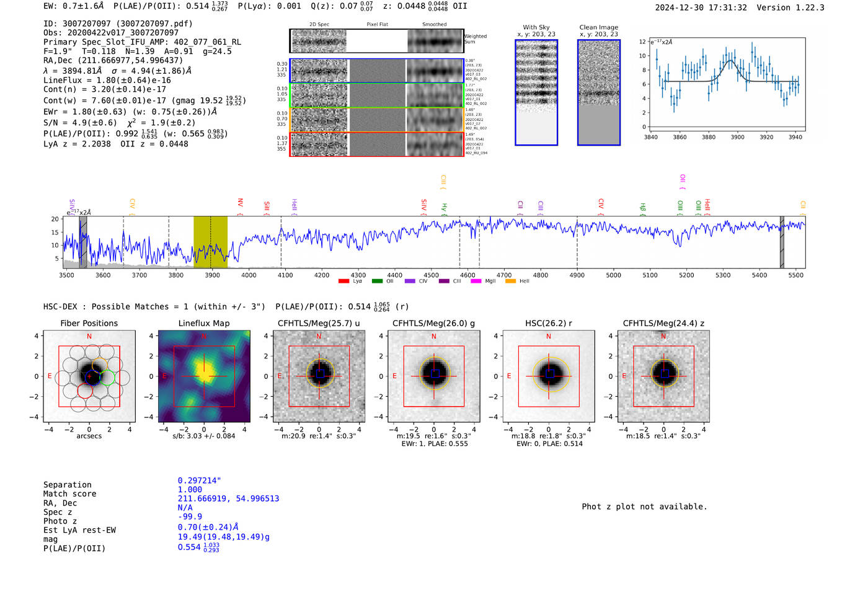
Task: Select the CFHTLS/Meg(26.0) g cutout
Action: point(434,376)
